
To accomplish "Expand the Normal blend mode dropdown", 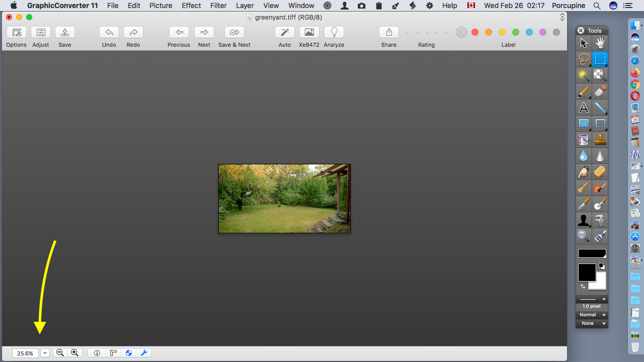I will tap(592, 315).
